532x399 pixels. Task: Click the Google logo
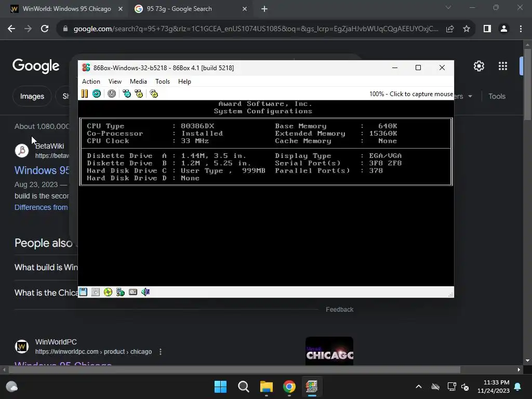coord(36,66)
